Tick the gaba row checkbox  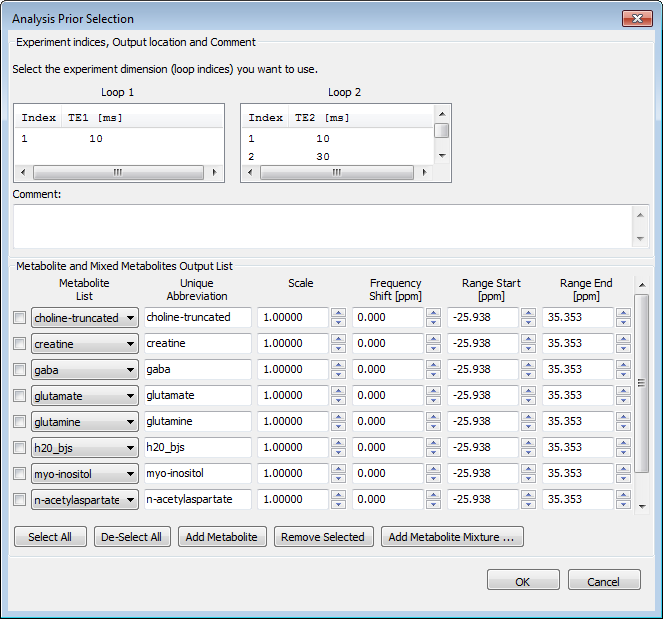(19, 370)
